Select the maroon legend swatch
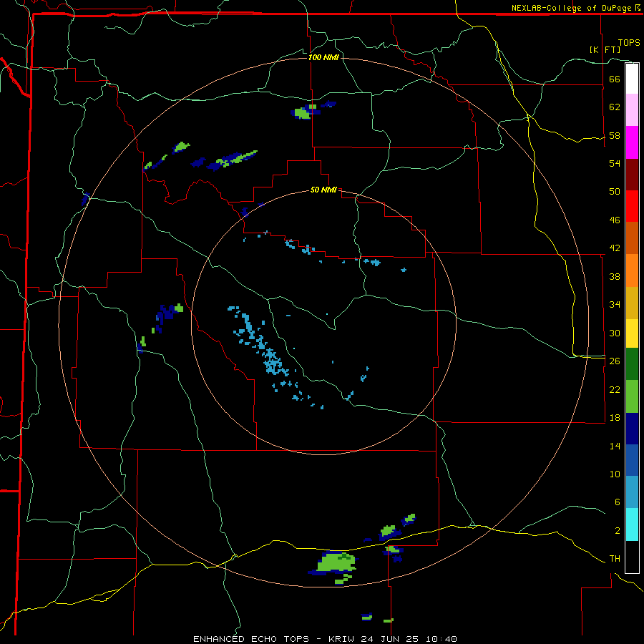 pos(632,175)
